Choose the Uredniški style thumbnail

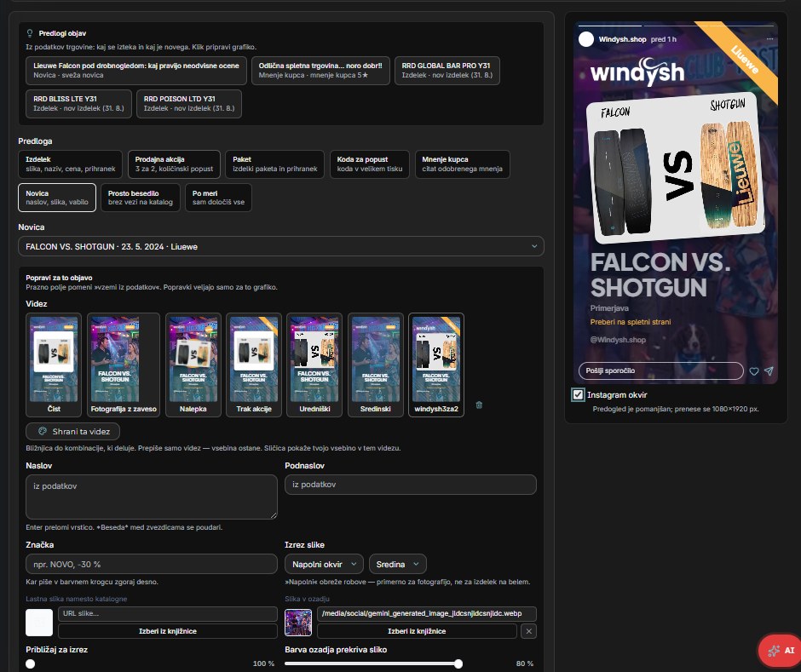[314, 365]
